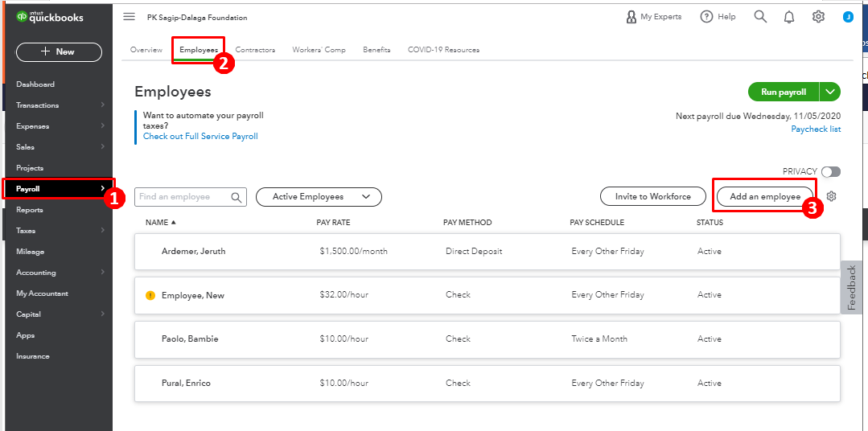Open employee Paolo, Bambie

[190, 339]
